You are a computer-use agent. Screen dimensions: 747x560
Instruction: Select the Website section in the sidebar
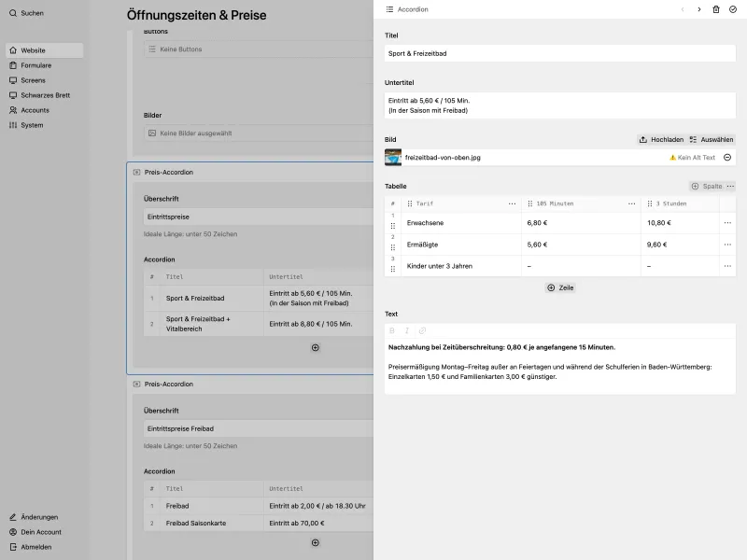(x=34, y=49)
